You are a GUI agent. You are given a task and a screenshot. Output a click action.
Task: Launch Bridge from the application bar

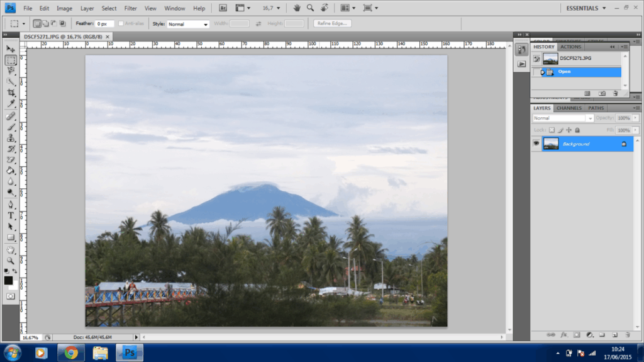[x=223, y=8]
